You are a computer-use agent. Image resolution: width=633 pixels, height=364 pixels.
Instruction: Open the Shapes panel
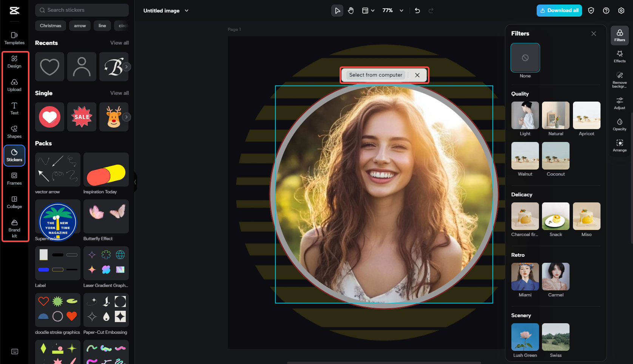coord(14,132)
